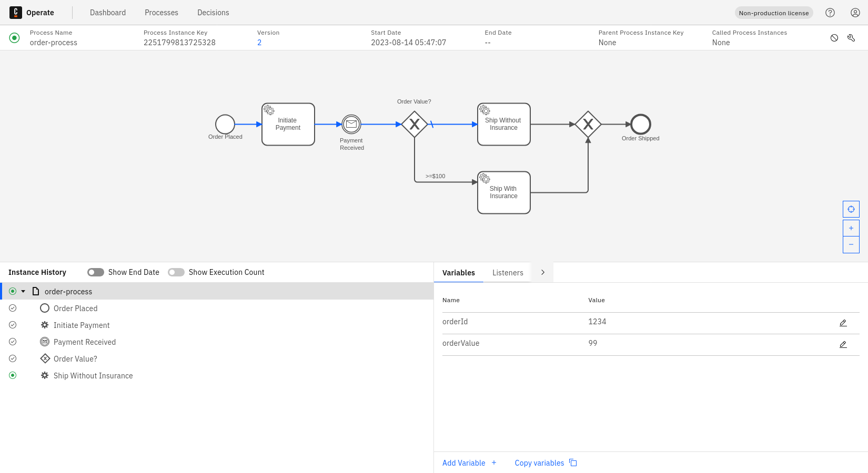Edit the orderId variable pencil icon
This screenshot has width=868, height=473.
[x=843, y=323]
